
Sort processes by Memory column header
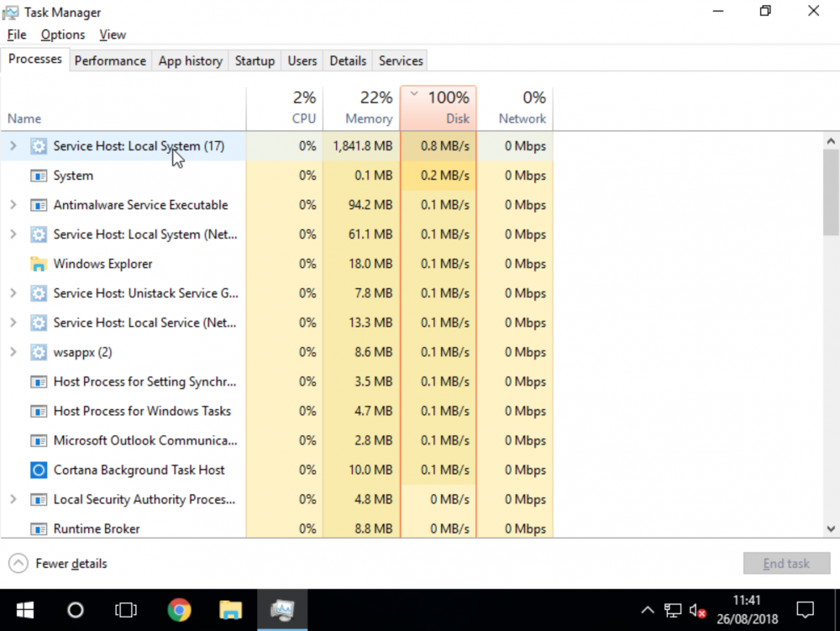(x=361, y=108)
